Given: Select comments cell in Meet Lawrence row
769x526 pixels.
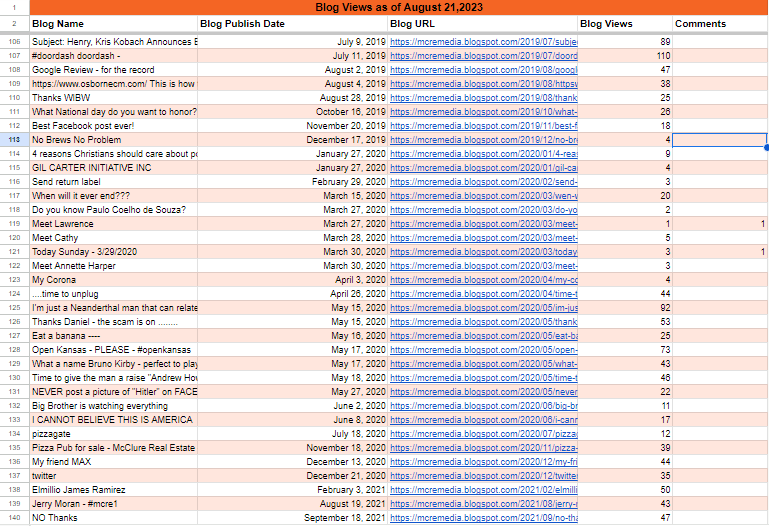Looking at the screenshot, I should (720, 224).
